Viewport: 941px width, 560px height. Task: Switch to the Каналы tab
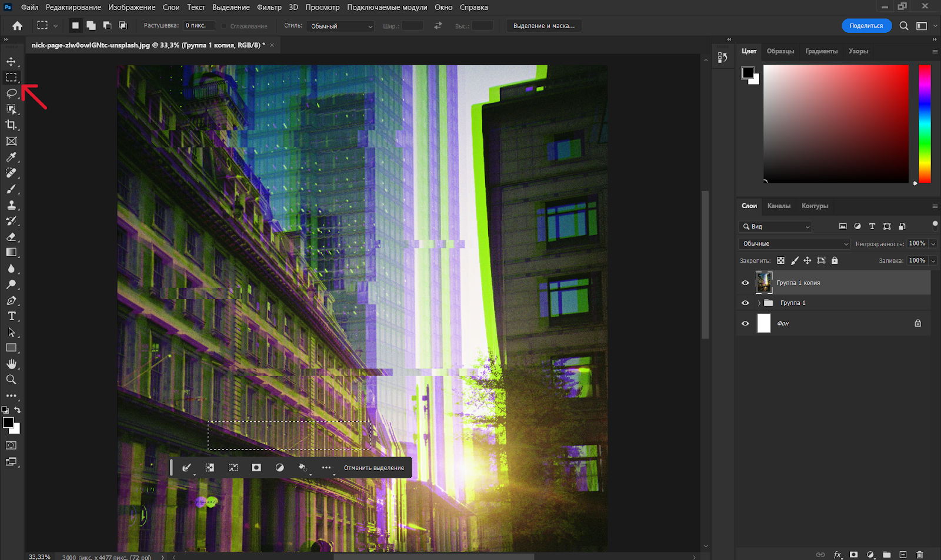779,206
